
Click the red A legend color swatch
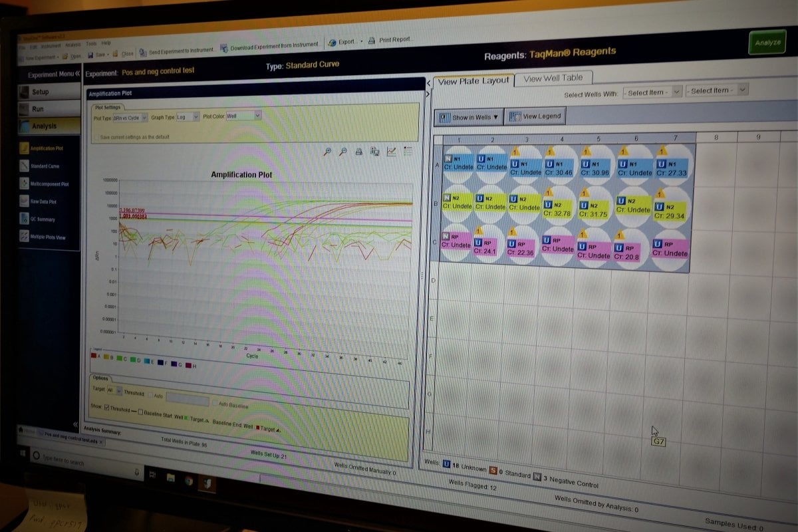[93, 356]
